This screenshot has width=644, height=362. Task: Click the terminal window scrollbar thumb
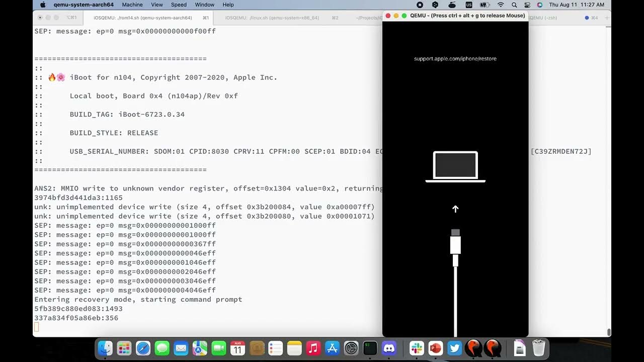pos(609,332)
